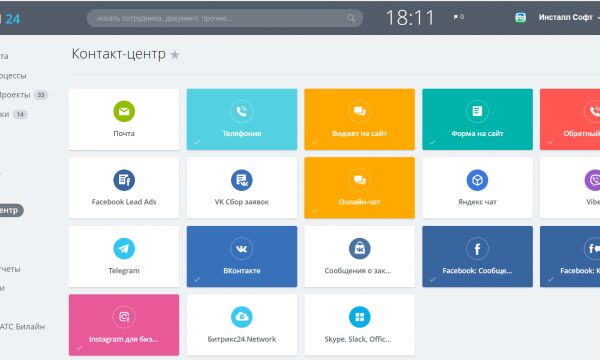Toggle the checkmark on Instagram для биз... tile

[x=79, y=348]
